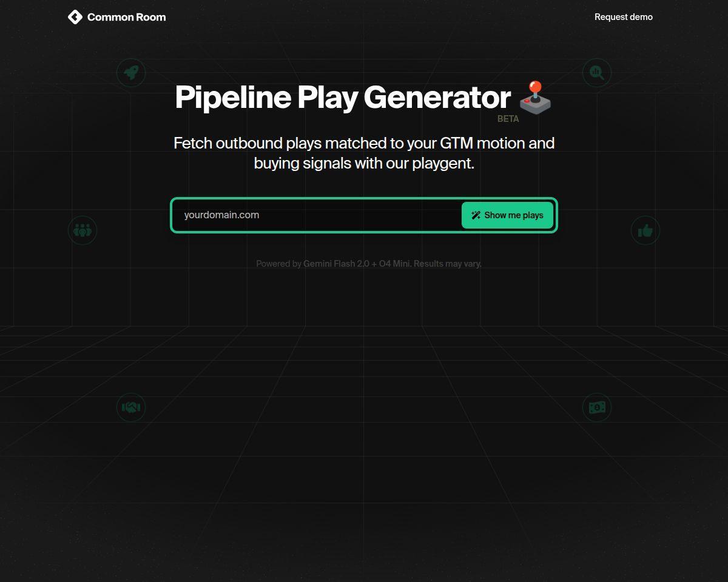This screenshot has height=582, width=728.
Task: Click the magnifier chart circle icon
Action: pyautogui.click(x=597, y=73)
